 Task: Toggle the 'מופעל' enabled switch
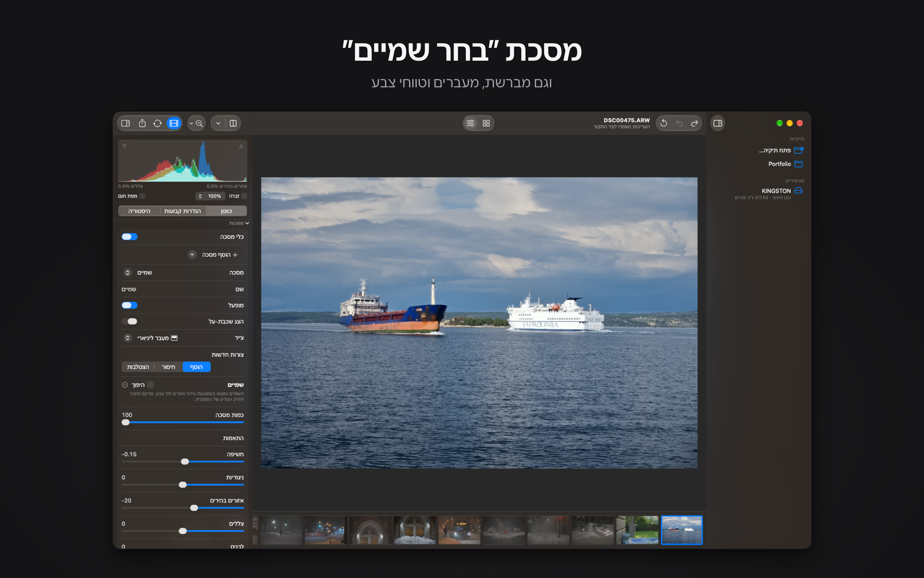(x=129, y=305)
